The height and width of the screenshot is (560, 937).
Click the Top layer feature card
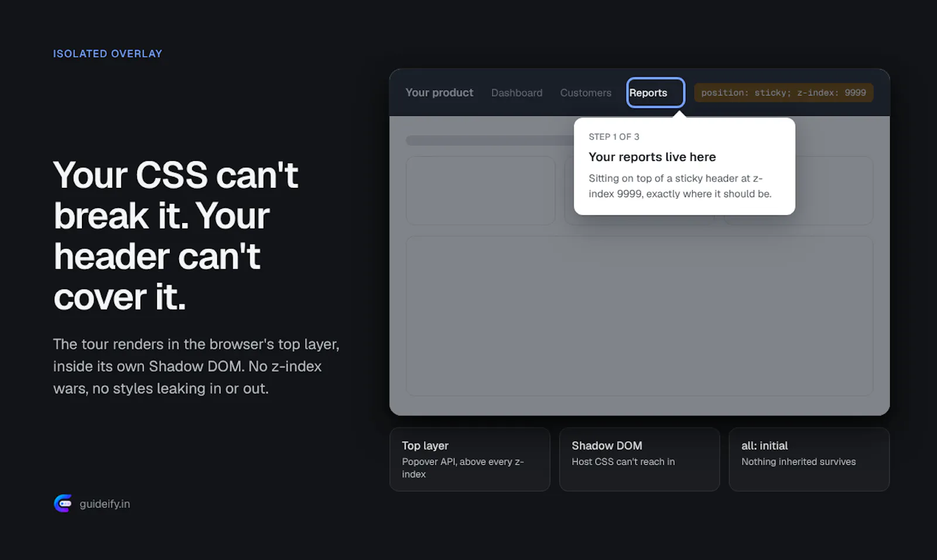(x=470, y=459)
